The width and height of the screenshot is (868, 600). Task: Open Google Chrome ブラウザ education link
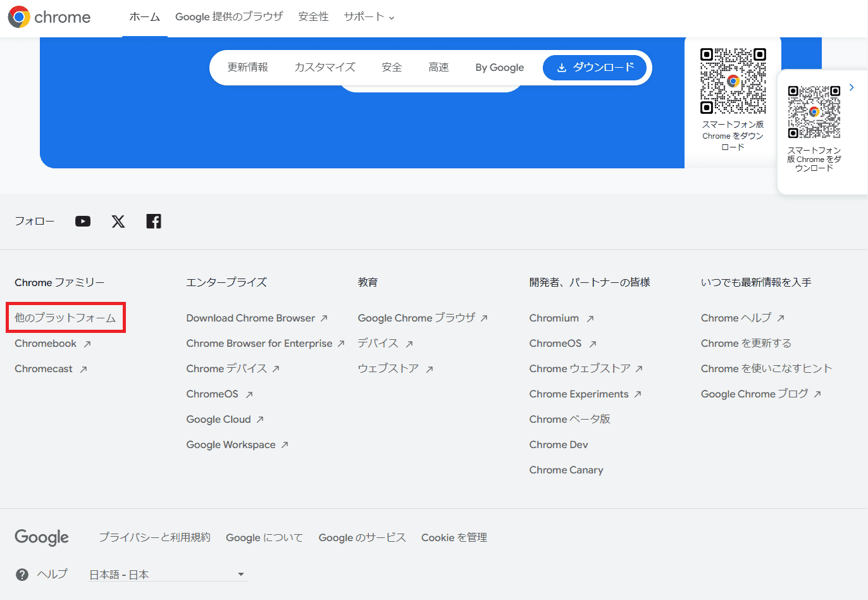[423, 318]
